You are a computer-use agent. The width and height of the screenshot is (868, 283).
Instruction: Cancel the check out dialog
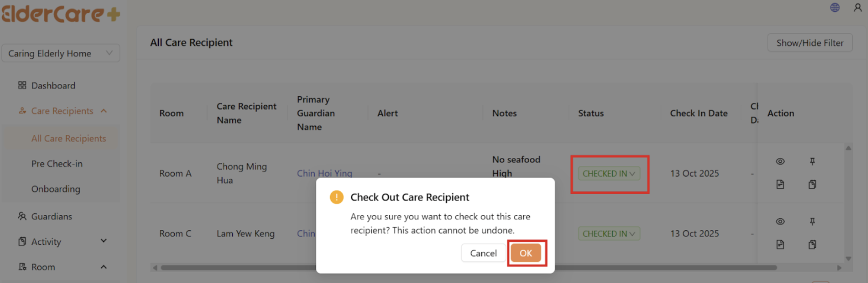pos(483,253)
